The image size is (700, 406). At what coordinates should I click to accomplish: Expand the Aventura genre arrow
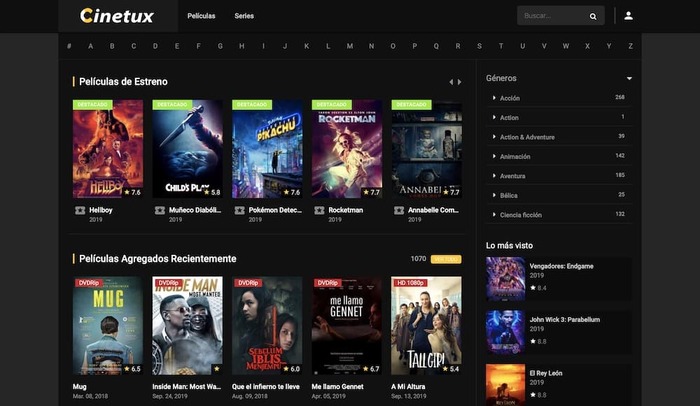[x=494, y=176]
